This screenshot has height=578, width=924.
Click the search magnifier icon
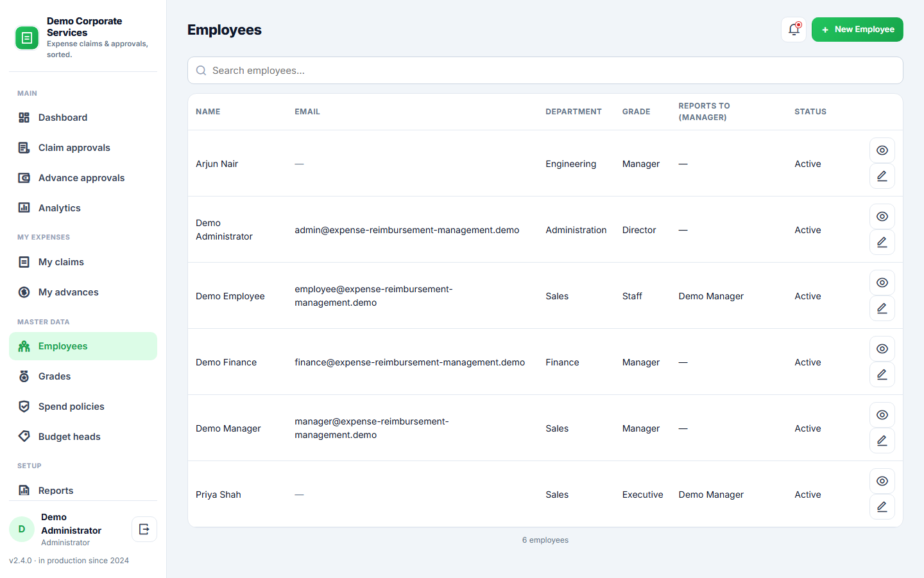tap(201, 71)
